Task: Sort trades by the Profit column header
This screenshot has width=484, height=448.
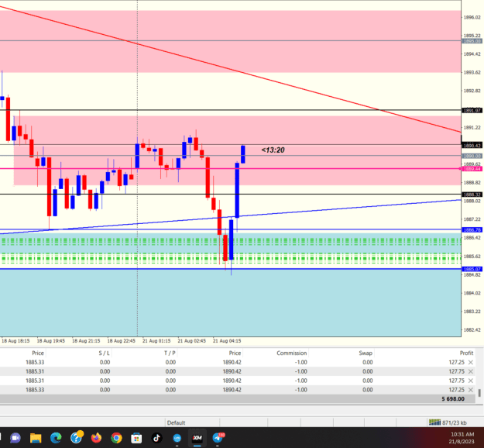Action: (x=466, y=353)
